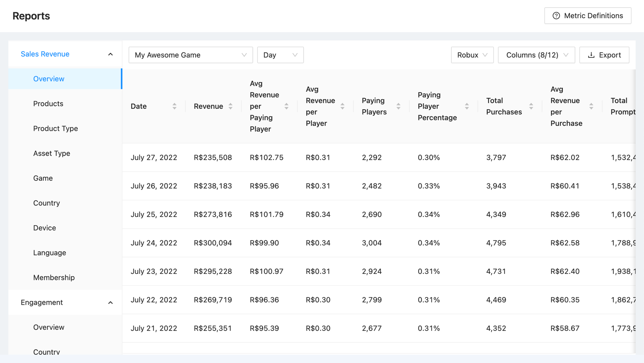Open the Columns (8/12) dropdown
Viewport: 644px width, 363px height.
536,55
